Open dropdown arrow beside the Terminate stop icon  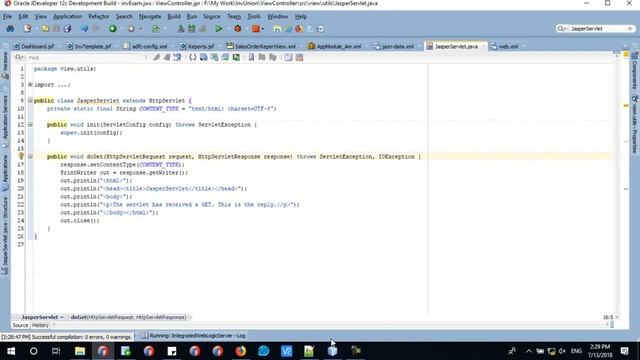(262, 29)
